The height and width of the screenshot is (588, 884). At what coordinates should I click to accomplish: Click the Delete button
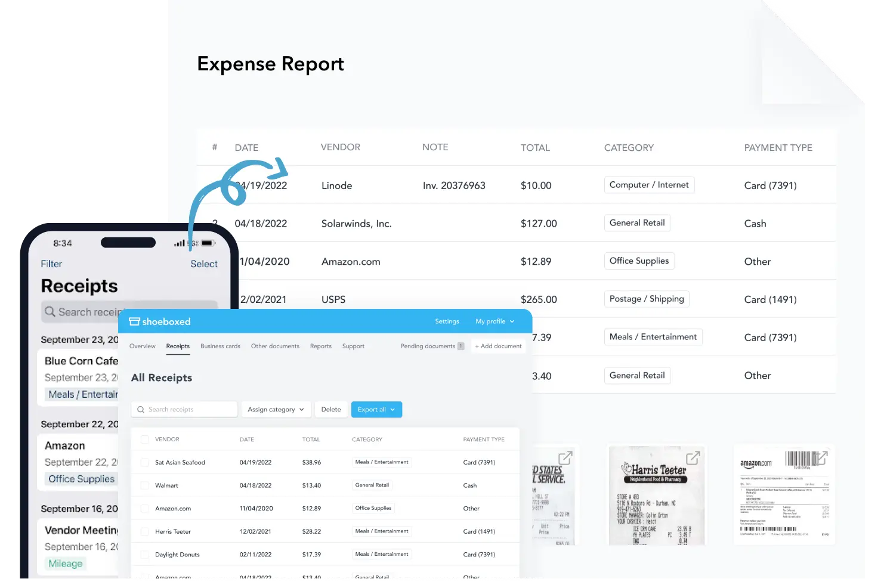[331, 410]
